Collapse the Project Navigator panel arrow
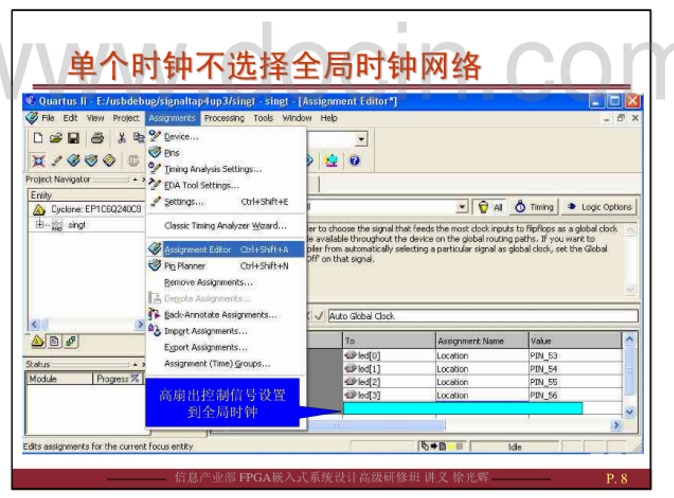Screen dimensions: 674x498 [x=135, y=179]
